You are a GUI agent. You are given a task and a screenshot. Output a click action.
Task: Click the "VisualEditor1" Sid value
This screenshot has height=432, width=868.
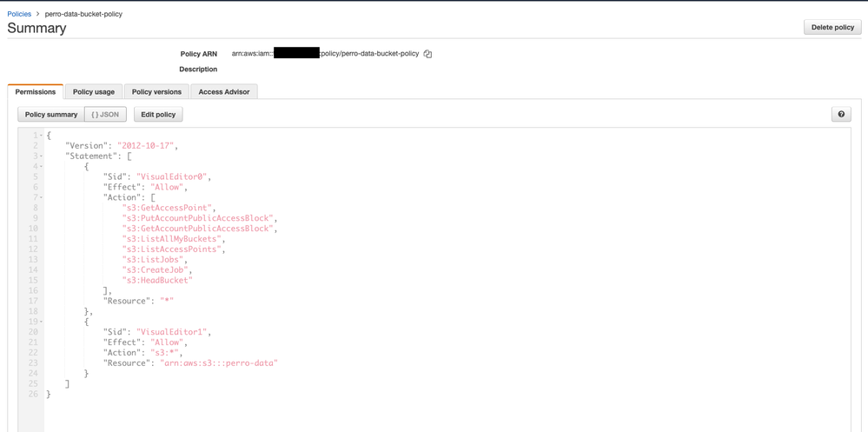pyautogui.click(x=174, y=332)
